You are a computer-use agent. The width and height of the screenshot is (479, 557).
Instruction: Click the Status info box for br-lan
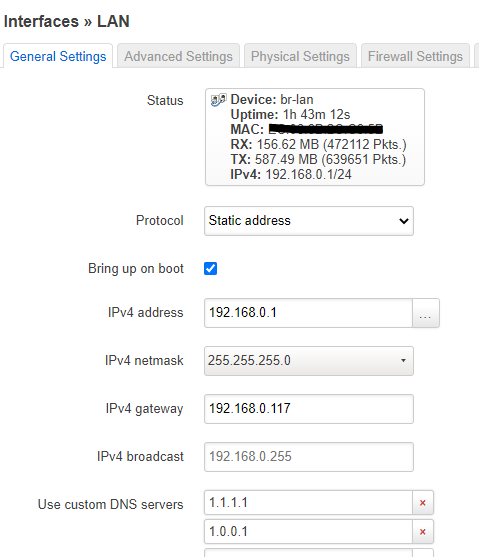315,137
